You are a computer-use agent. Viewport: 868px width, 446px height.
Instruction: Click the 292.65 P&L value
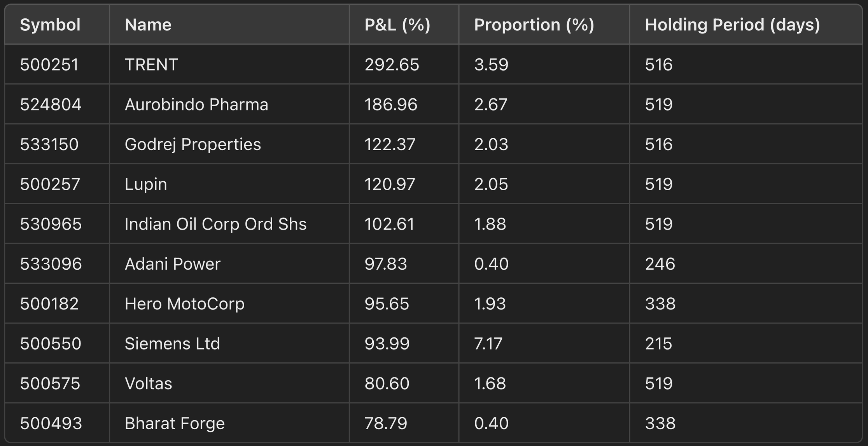coord(392,65)
